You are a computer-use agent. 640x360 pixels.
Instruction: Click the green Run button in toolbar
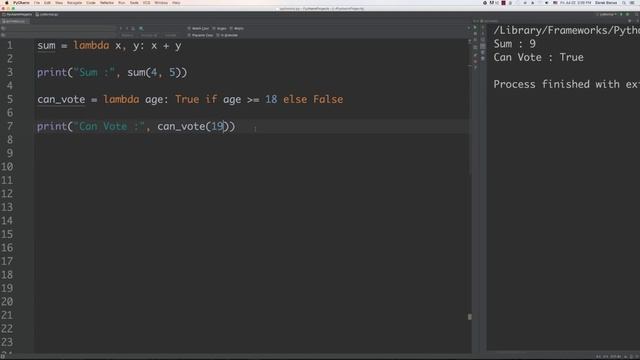point(621,14)
